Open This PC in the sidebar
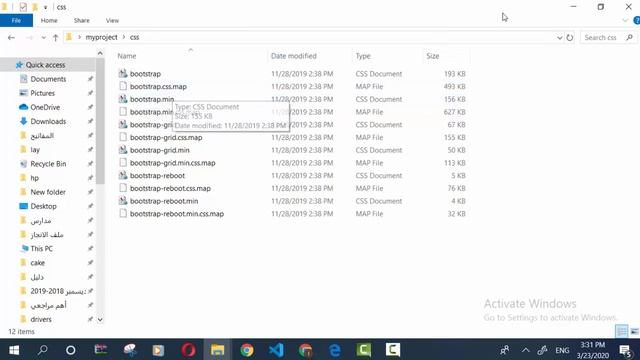640x360 pixels. click(41, 249)
